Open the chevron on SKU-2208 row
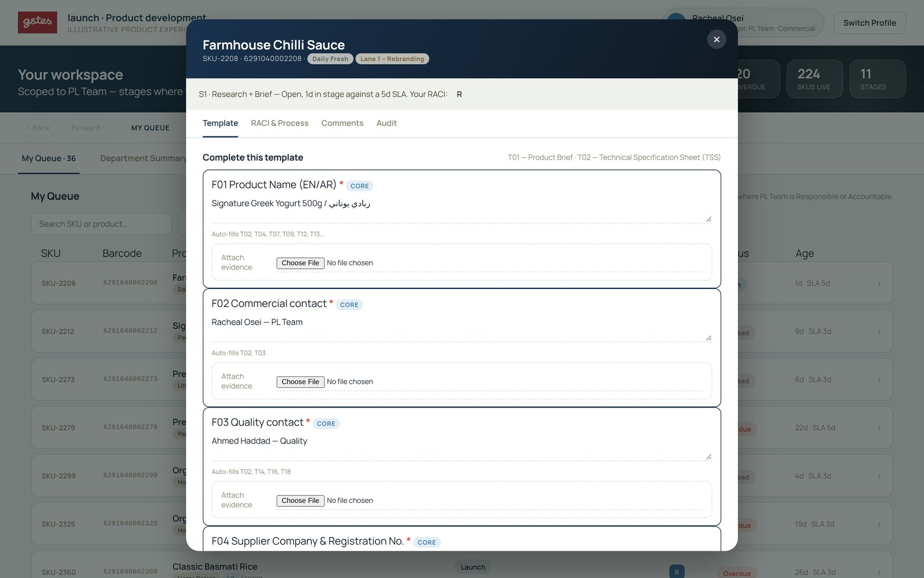 pyautogui.click(x=879, y=283)
